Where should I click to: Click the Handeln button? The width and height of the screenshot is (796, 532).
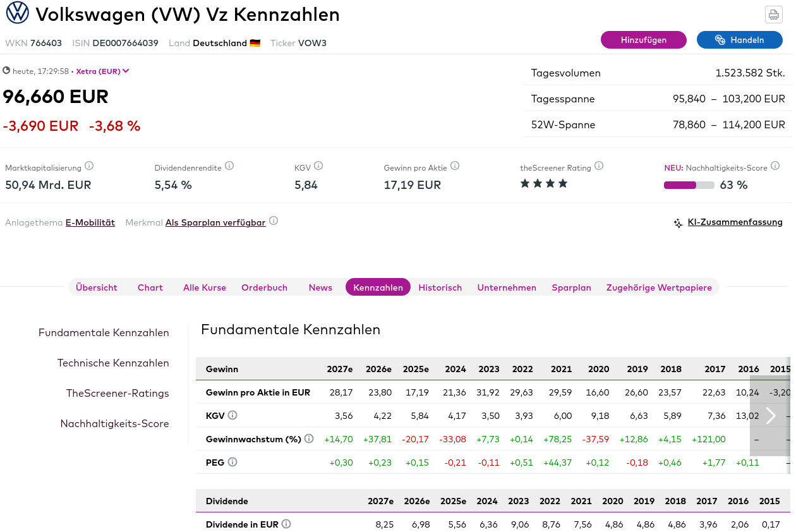739,40
